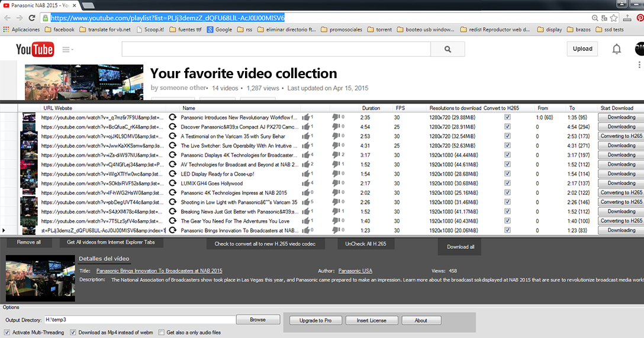Click refresh icon for the LUMIX GH4 Goes Hollywood row

point(173,183)
